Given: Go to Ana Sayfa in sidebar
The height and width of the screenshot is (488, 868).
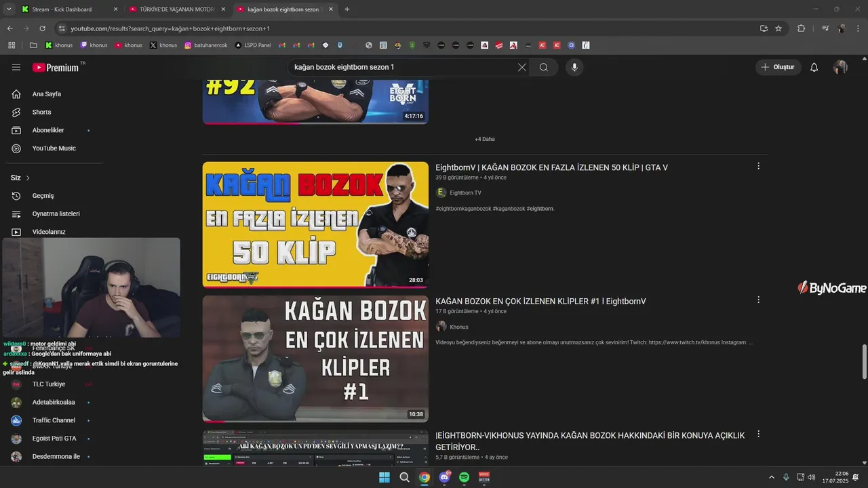Looking at the screenshot, I should click(47, 94).
